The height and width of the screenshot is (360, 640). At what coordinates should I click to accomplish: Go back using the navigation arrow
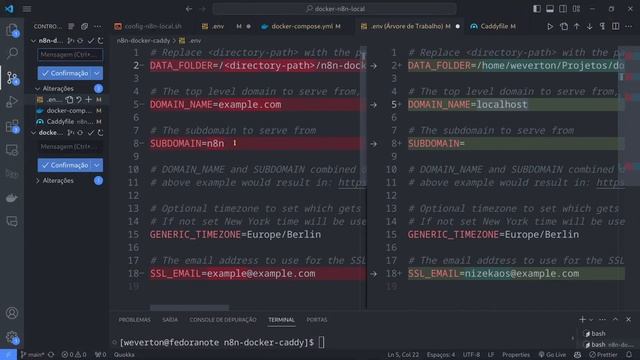[189, 9]
